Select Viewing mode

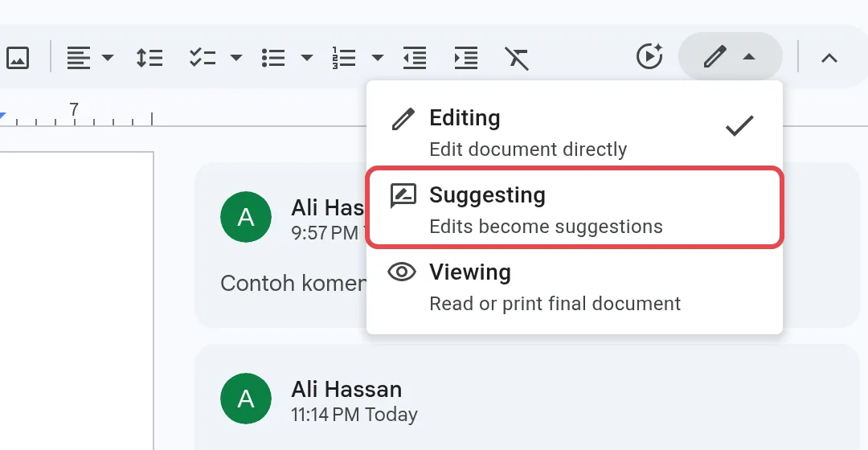coord(575,288)
